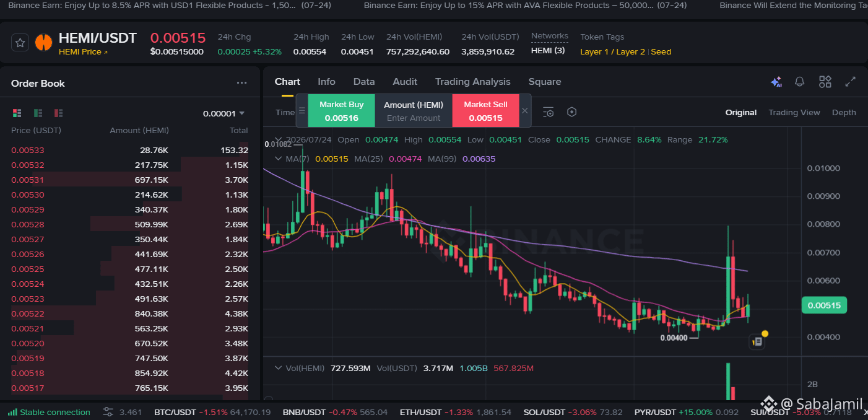Show only buy orders view
The image size is (868, 420).
click(38, 113)
